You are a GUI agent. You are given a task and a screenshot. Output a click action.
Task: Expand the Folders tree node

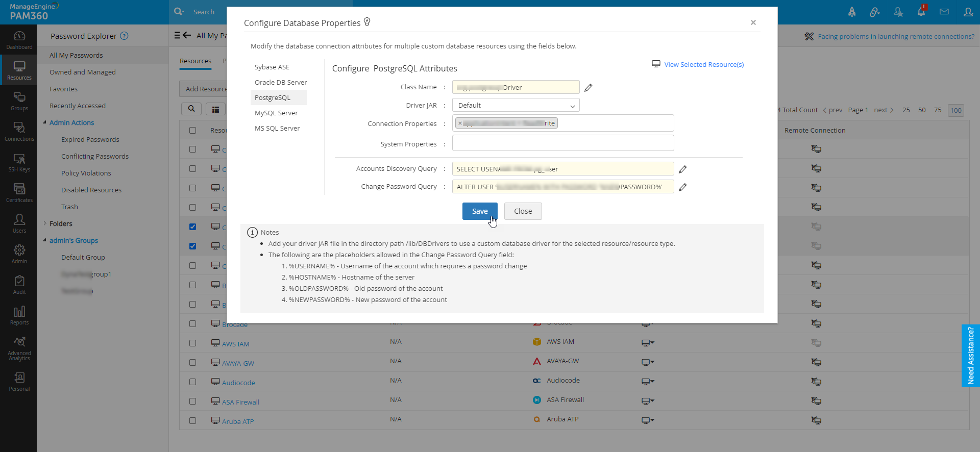(45, 223)
